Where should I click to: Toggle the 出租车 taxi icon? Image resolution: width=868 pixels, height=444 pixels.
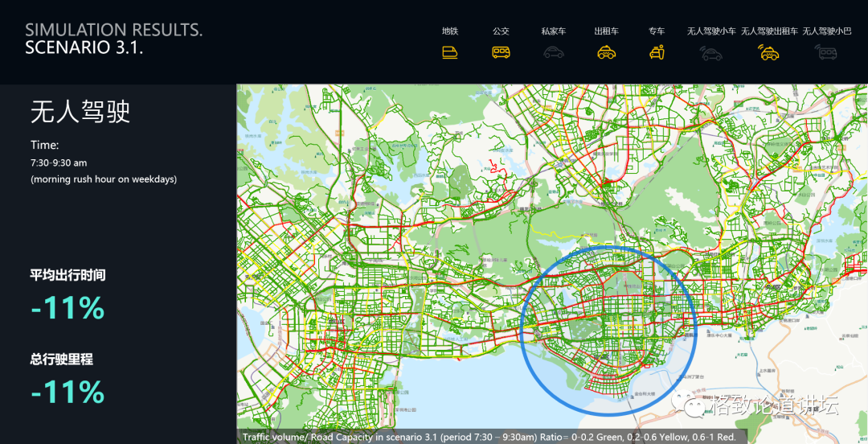point(606,52)
